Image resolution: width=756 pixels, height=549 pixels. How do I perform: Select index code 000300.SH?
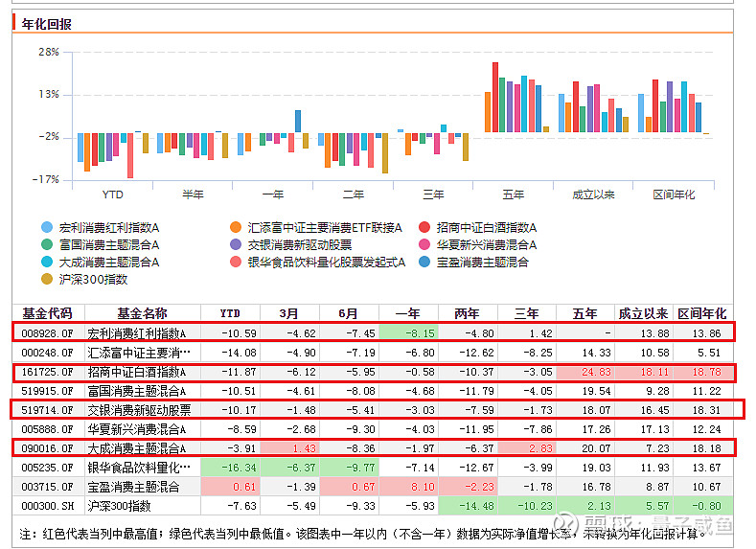pos(47,506)
